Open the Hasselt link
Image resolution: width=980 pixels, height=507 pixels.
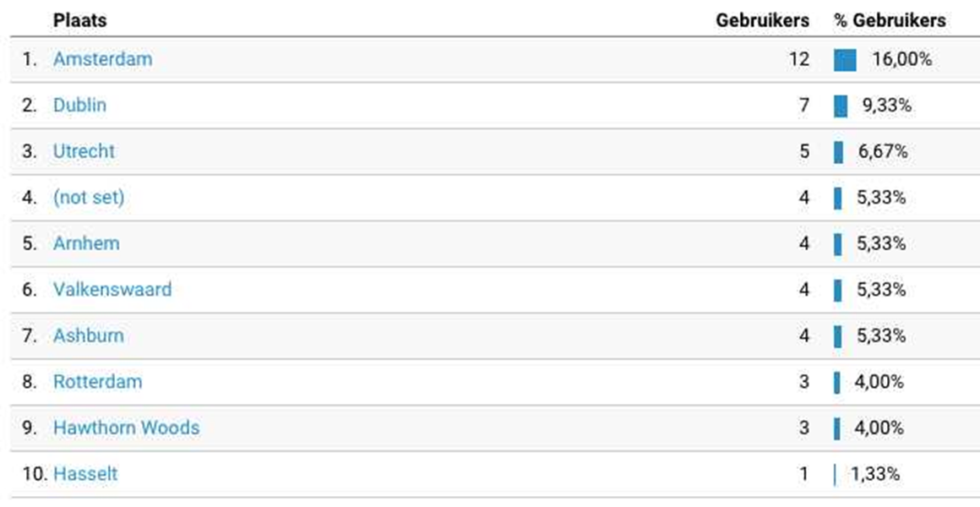85,474
